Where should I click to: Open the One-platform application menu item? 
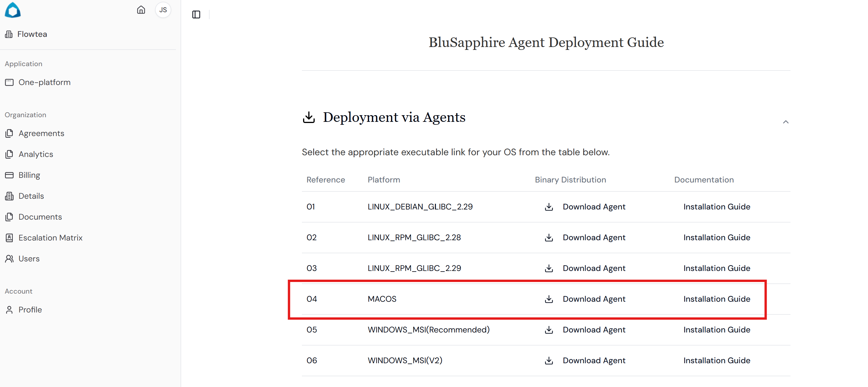coord(44,82)
